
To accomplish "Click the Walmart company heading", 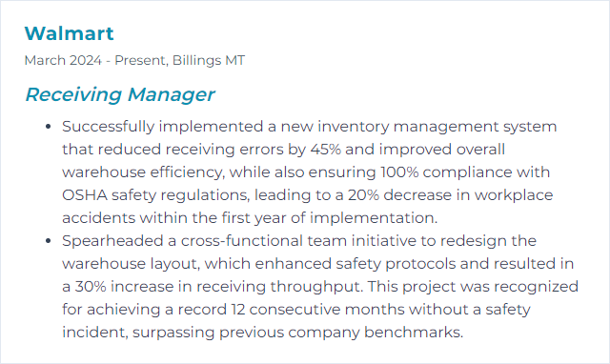I will click(x=69, y=33).
